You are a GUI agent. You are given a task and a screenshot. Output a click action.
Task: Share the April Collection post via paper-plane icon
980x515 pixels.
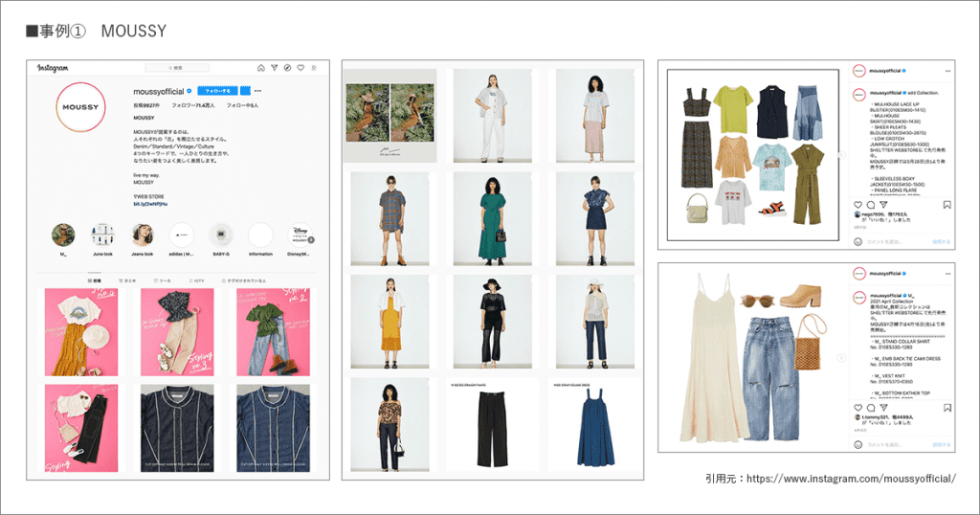point(883,408)
